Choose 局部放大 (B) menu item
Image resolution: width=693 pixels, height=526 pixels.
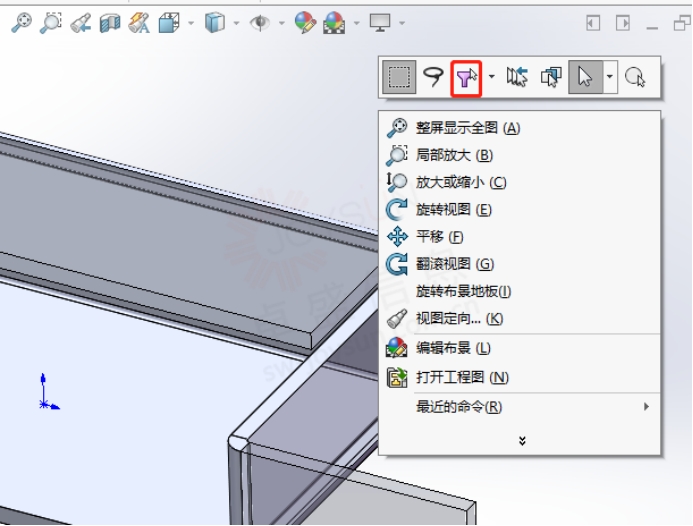[x=520, y=155]
